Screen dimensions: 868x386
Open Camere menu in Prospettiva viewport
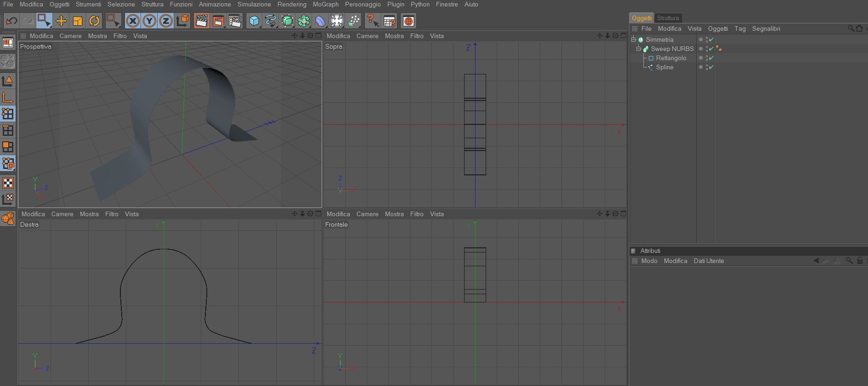click(x=70, y=36)
